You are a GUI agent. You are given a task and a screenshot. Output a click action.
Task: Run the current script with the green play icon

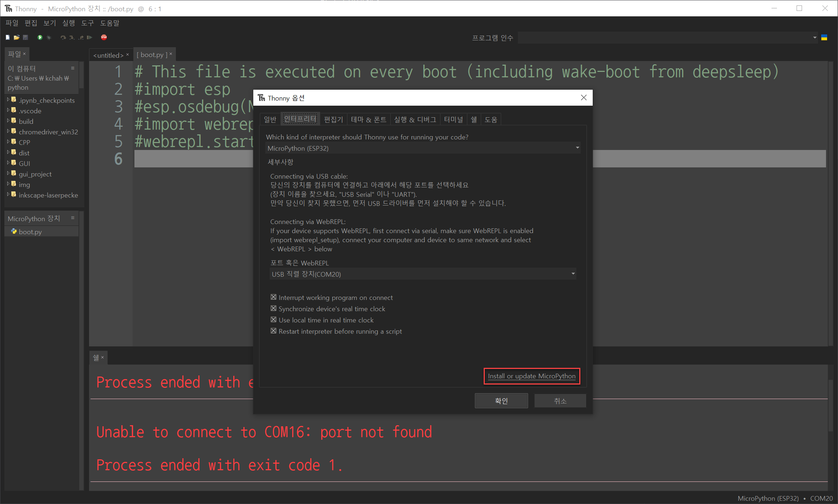coord(40,37)
